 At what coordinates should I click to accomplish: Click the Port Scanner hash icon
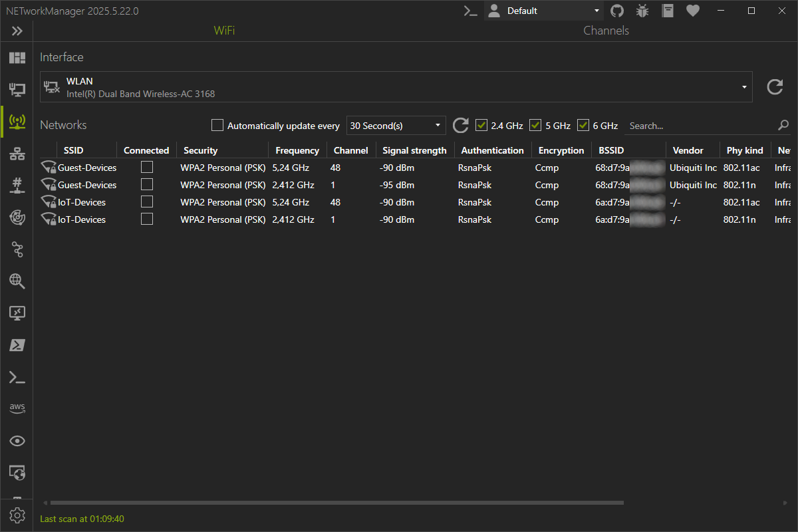pos(17,185)
